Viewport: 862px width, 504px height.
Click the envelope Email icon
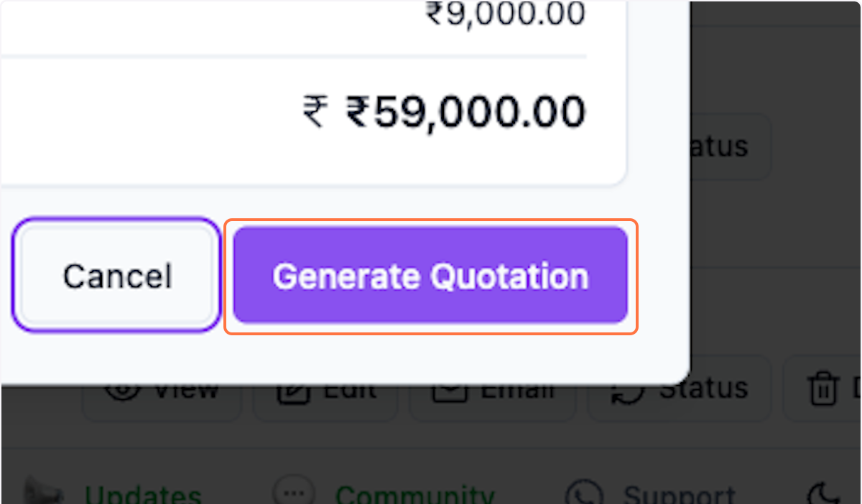[x=449, y=390]
